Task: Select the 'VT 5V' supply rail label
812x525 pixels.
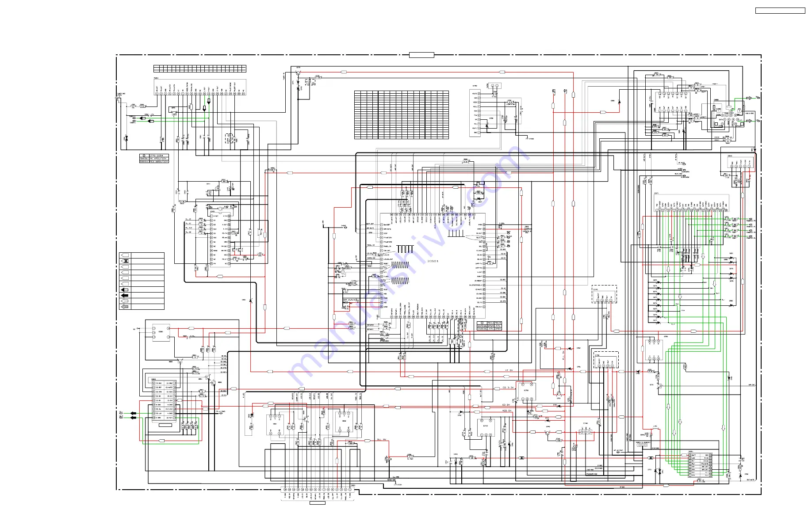Action: 509,370
